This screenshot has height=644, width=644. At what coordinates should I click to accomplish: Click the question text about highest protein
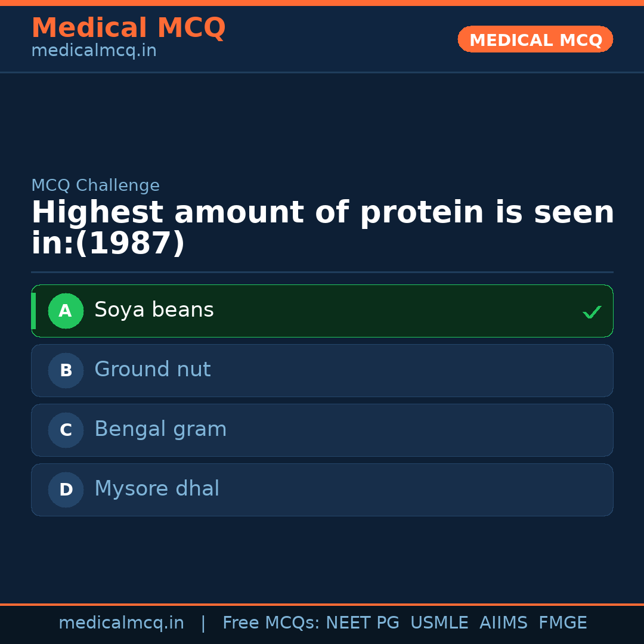(322, 227)
